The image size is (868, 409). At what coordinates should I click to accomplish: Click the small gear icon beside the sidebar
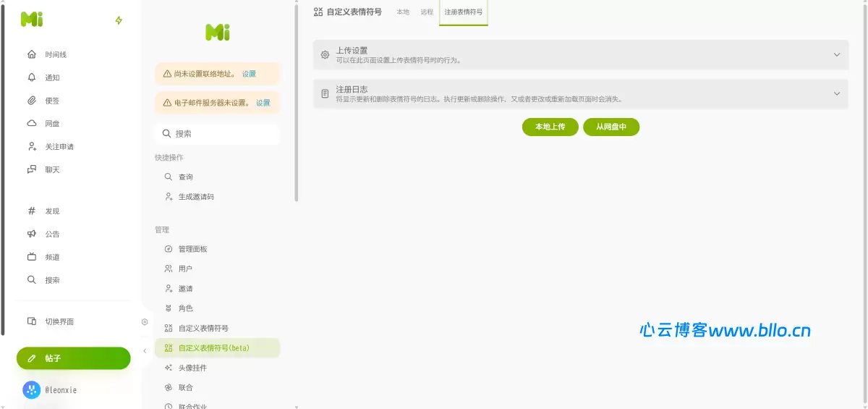click(x=145, y=321)
